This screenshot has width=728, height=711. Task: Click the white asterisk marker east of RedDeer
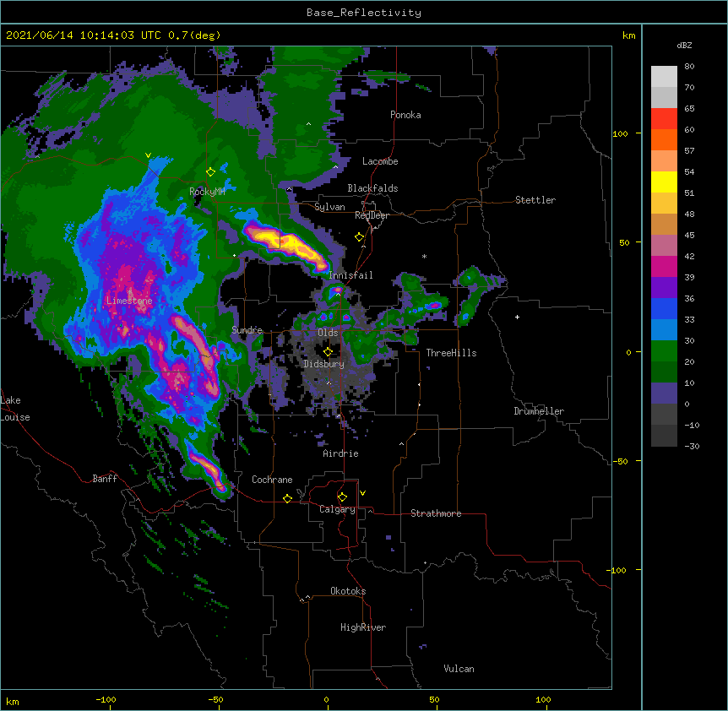[424, 256]
